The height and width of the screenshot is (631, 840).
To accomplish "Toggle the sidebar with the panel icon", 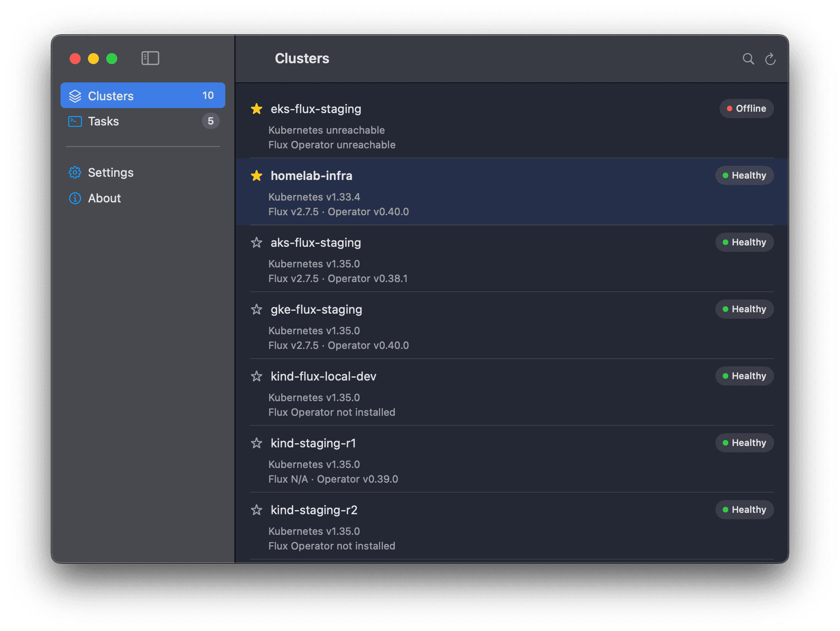I will coord(150,58).
